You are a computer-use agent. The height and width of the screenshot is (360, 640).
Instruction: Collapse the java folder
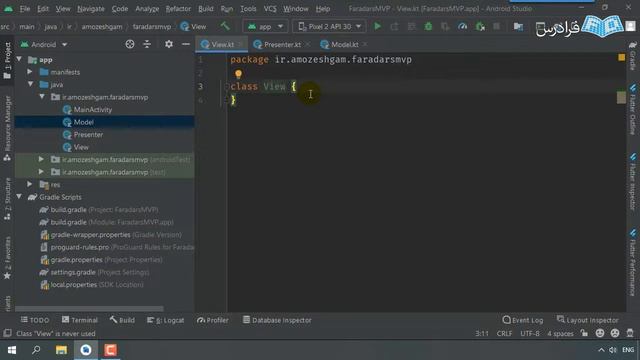point(31,84)
